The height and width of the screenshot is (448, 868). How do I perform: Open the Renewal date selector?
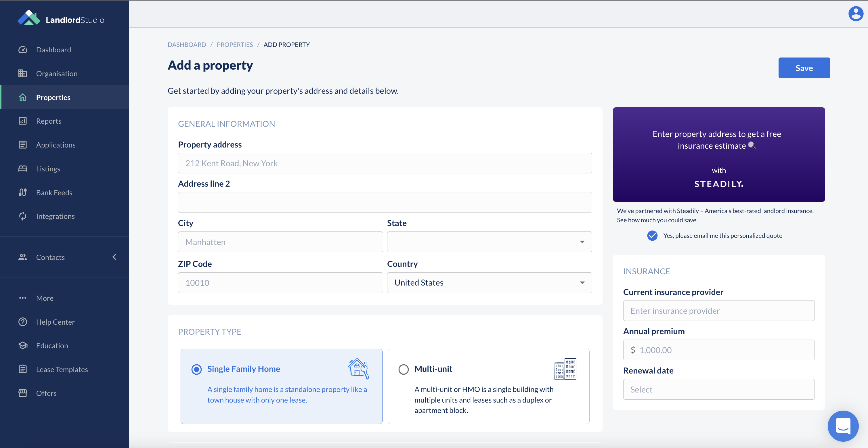(719, 389)
